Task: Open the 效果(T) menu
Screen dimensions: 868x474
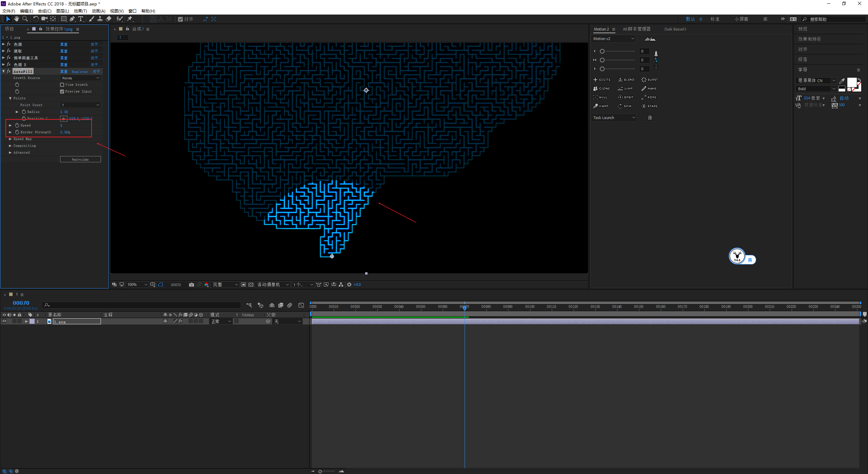Action: (x=80, y=11)
